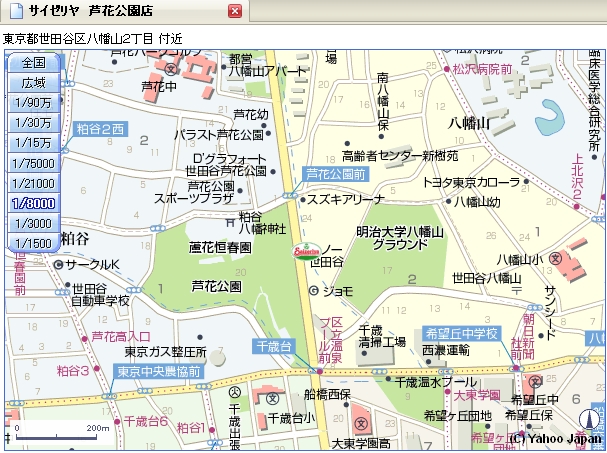Click the 芦花高入口 bus stop label
This screenshot has width=607, height=453.
pyautogui.click(x=121, y=336)
